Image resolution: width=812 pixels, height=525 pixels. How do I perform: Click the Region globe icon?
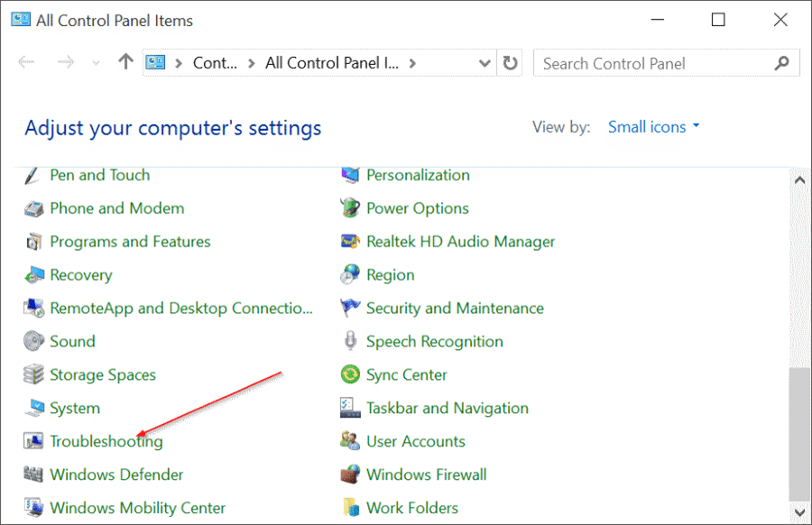tap(350, 274)
